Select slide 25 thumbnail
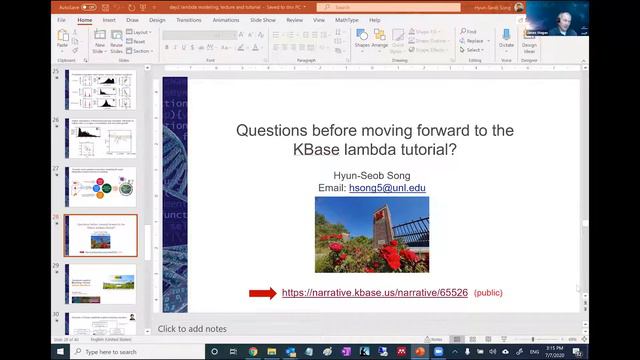This screenshot has height=360, width=640. pyautogui.click(x=100, y=90)
